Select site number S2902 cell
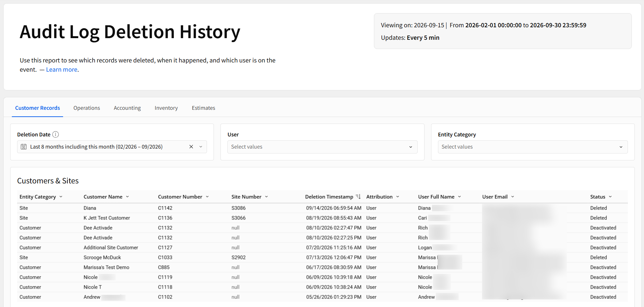 point(239,257)
